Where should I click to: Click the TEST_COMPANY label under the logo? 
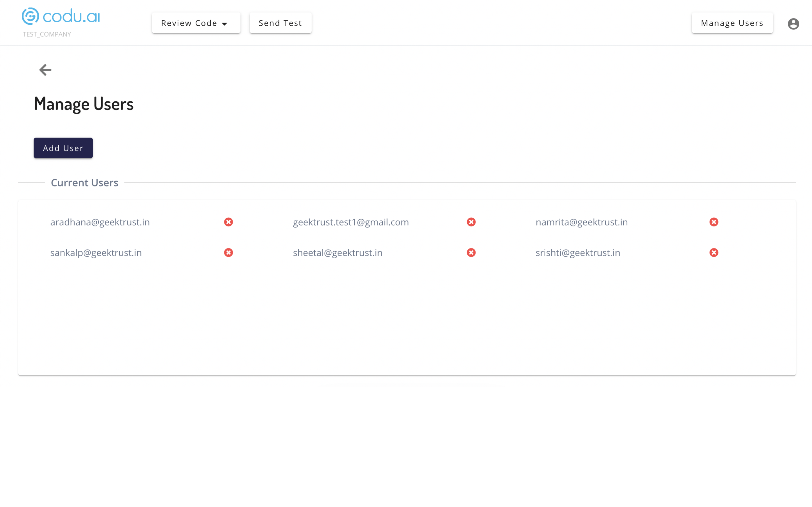(x=46, y=34)
